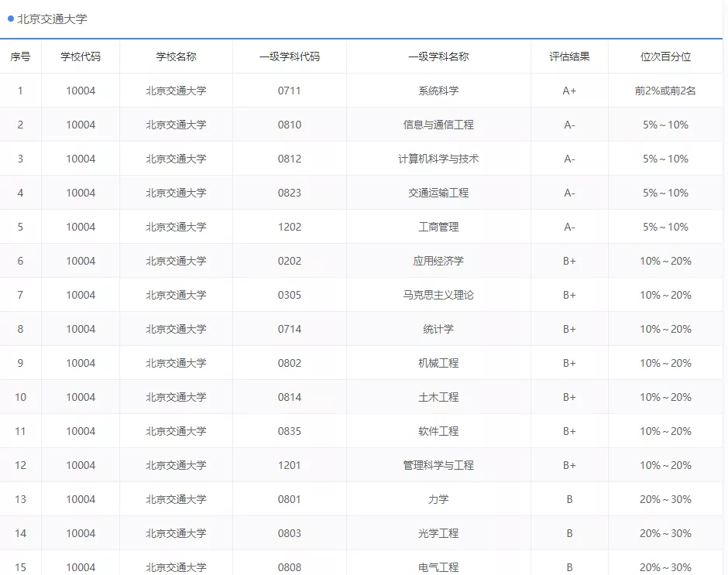Select the 交通运输工程 subject name

point(438,193)
